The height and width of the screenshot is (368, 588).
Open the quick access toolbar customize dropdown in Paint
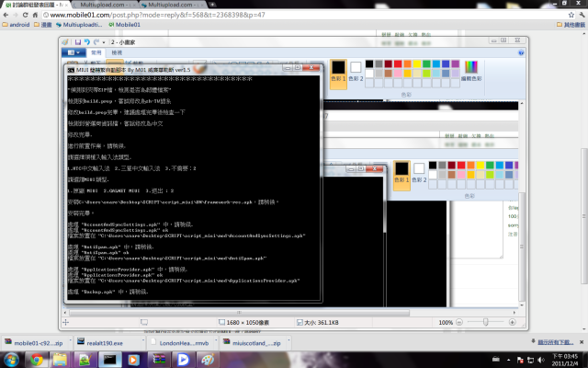tap(104, 42)
